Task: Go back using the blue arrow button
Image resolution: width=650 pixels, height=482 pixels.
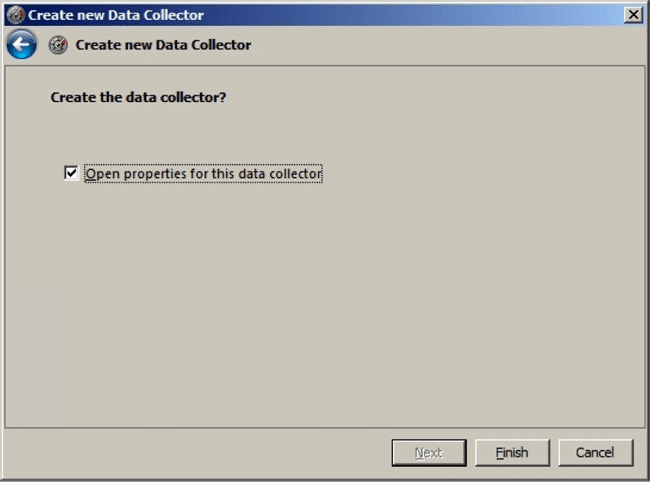Action: 22,44
